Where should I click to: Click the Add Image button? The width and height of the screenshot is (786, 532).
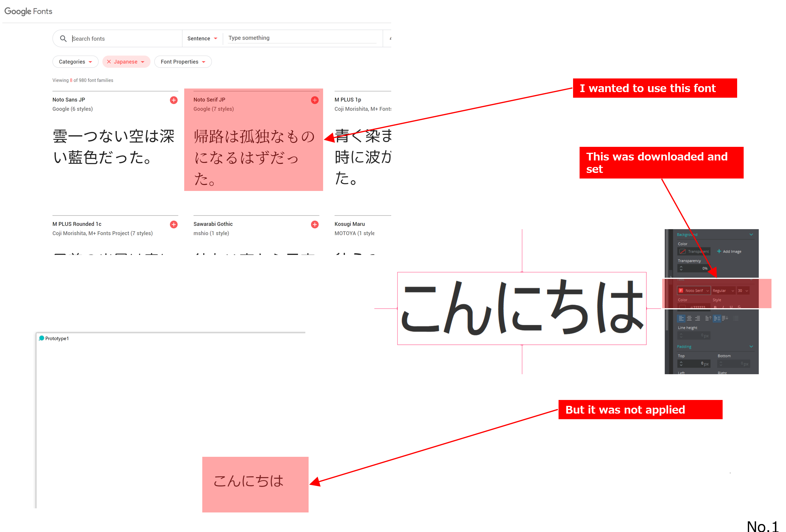(729, 251)
